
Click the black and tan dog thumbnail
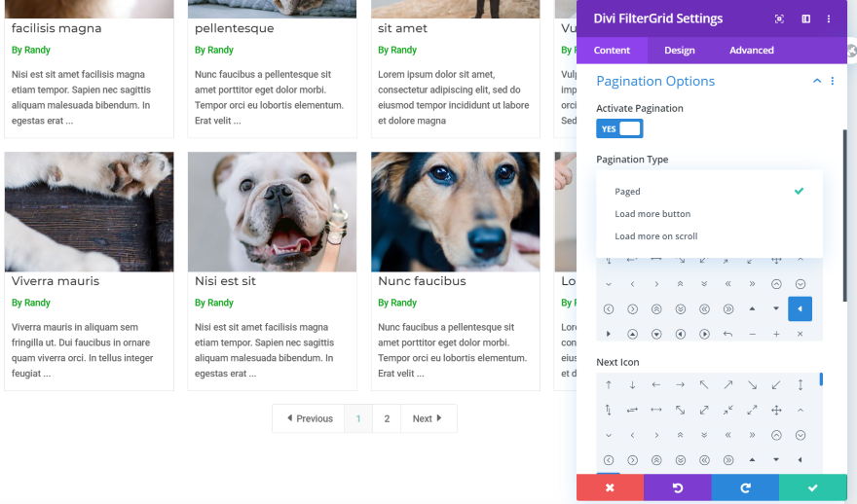coord(456,212)
